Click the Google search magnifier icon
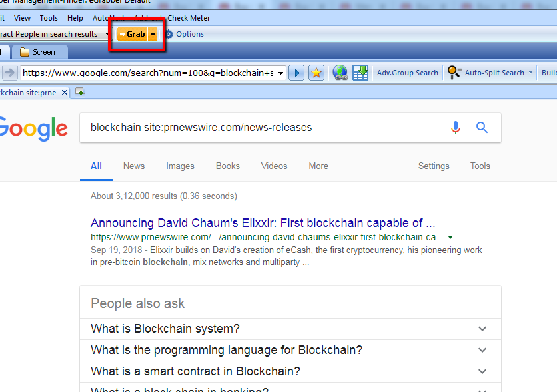 click(482, 127)
